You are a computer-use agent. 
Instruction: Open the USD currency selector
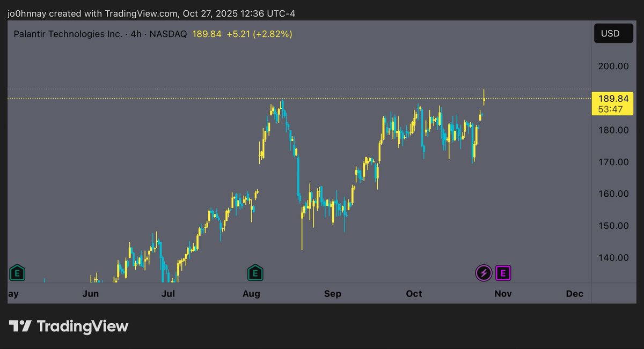click(610, 33)
